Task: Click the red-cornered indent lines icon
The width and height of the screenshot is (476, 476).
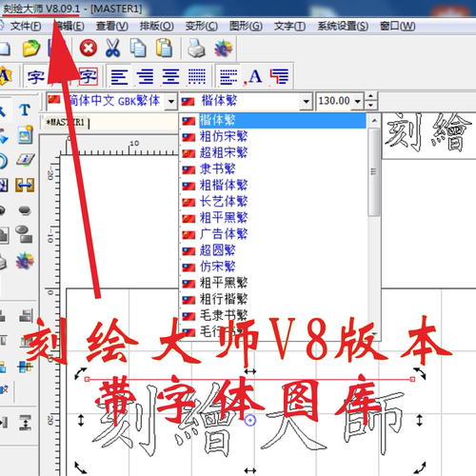Action: [x=279, y=77]
